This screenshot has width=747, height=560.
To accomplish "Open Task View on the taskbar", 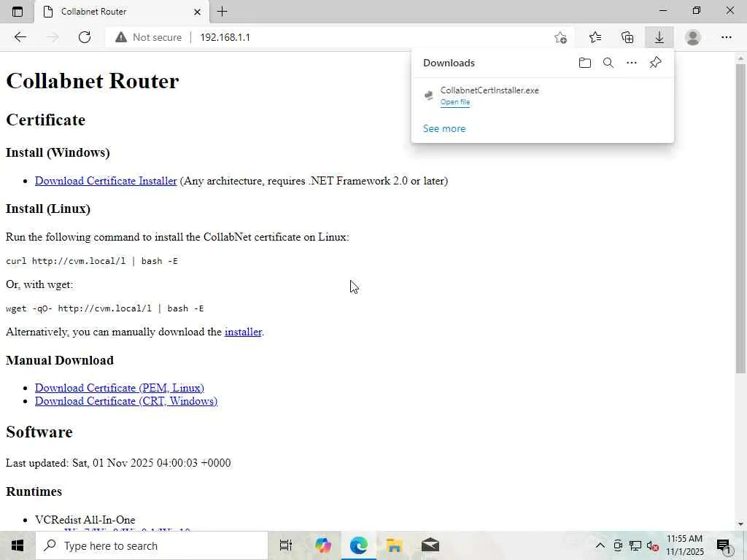I will tap(286, 545).
